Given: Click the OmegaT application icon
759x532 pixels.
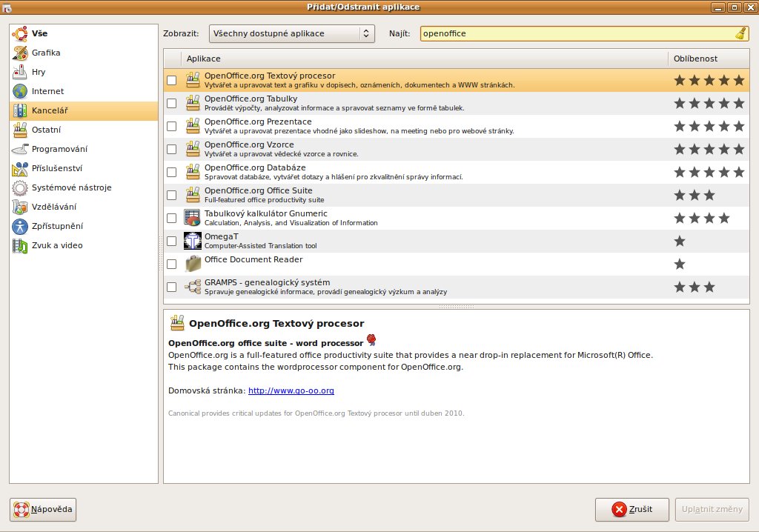Looking at the screenshot, I should (x=193, y=241).
